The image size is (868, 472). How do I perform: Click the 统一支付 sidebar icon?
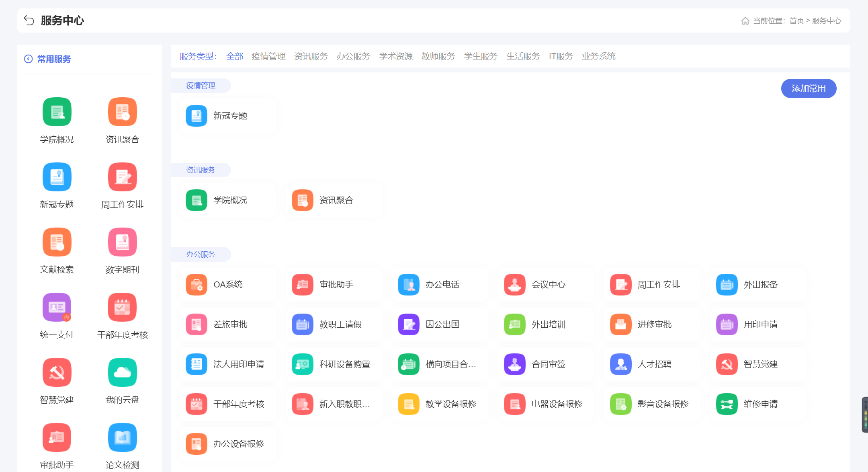[57, 308]
